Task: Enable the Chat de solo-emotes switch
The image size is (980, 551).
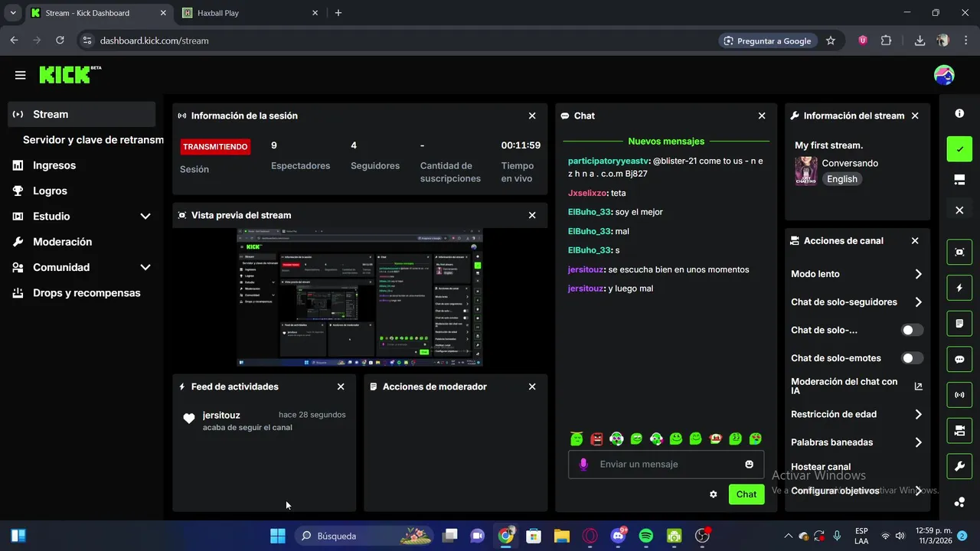Action: (x=912, y=358)
